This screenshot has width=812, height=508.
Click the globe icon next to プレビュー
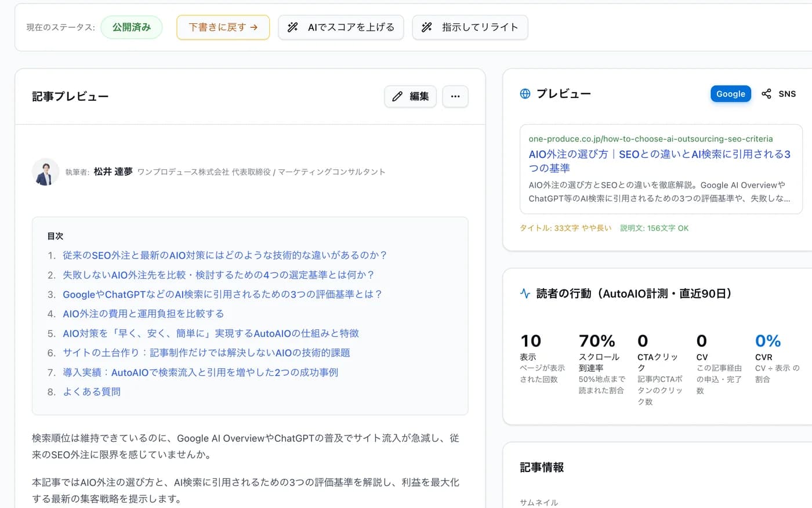point(525,94)
